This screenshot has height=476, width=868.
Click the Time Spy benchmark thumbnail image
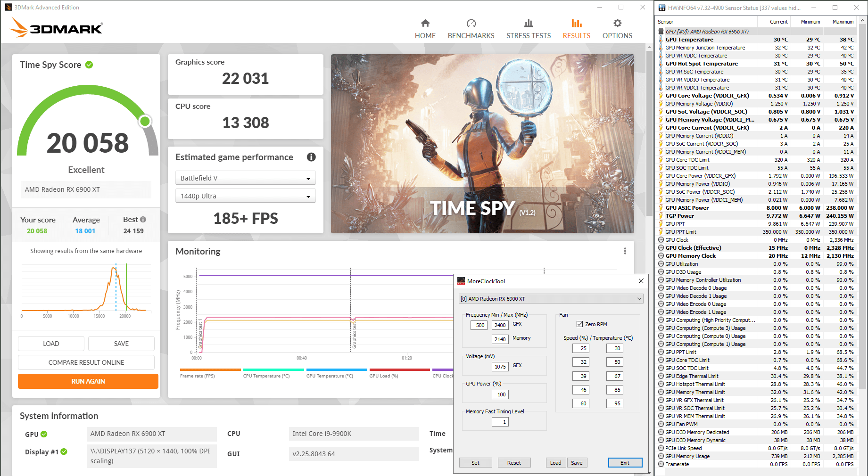tap(482, 144)
